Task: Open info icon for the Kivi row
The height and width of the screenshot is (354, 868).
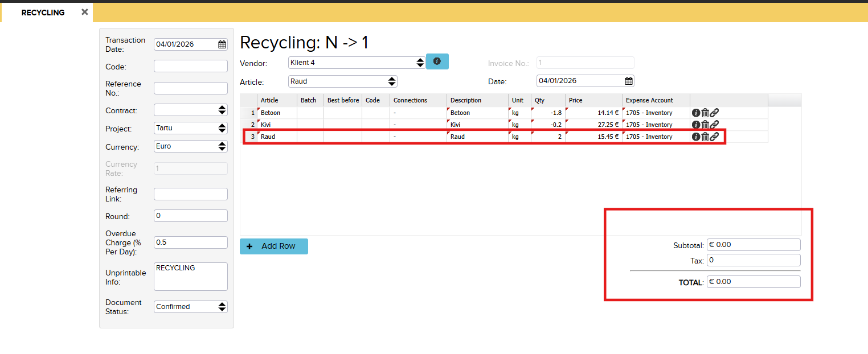Action: 695,125
